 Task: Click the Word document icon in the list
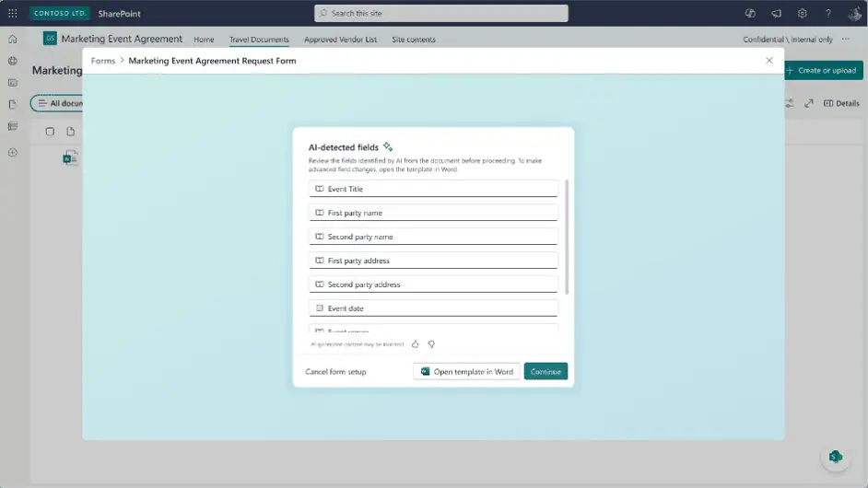point(70,158)
